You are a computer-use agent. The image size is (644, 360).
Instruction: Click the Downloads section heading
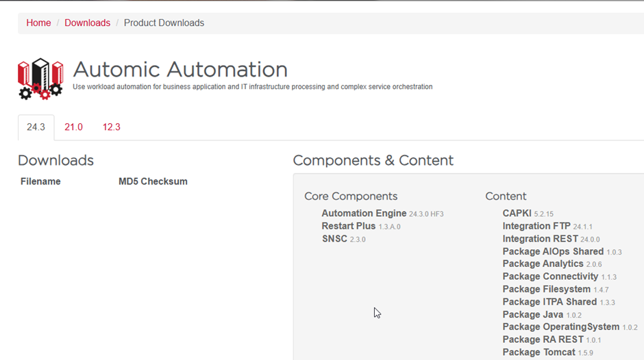point(56,161)
